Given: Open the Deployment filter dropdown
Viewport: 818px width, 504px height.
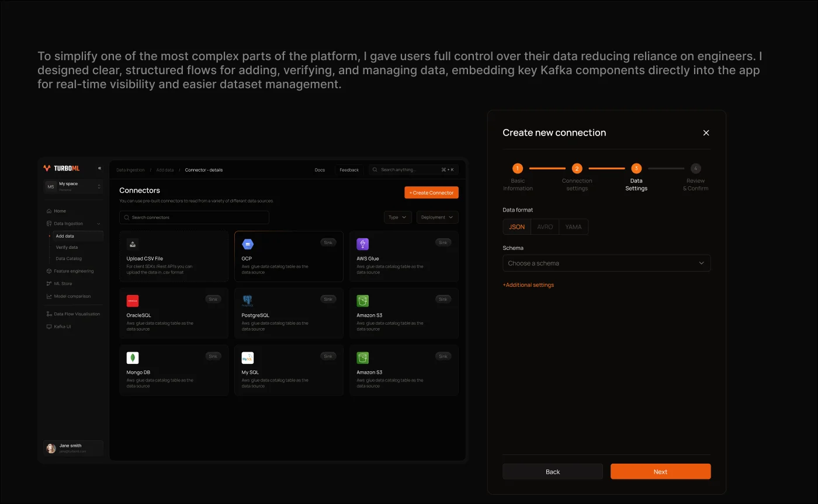Looking at the screenshot, I should (438, 217).
